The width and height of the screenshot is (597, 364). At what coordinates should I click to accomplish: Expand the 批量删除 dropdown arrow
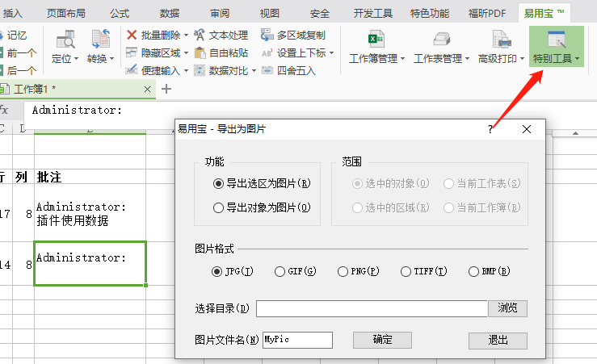click(x=186, y=36)
